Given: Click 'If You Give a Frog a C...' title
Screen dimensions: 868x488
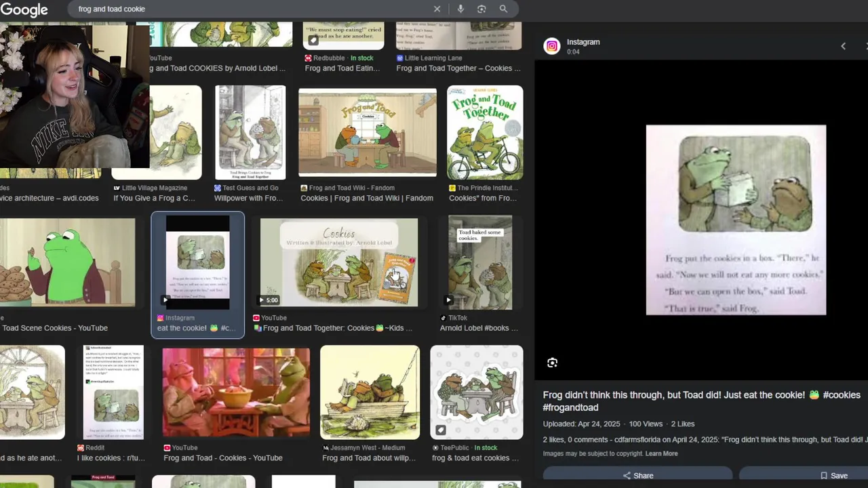Looking at the screenshot, I should (x=154, y=198).
